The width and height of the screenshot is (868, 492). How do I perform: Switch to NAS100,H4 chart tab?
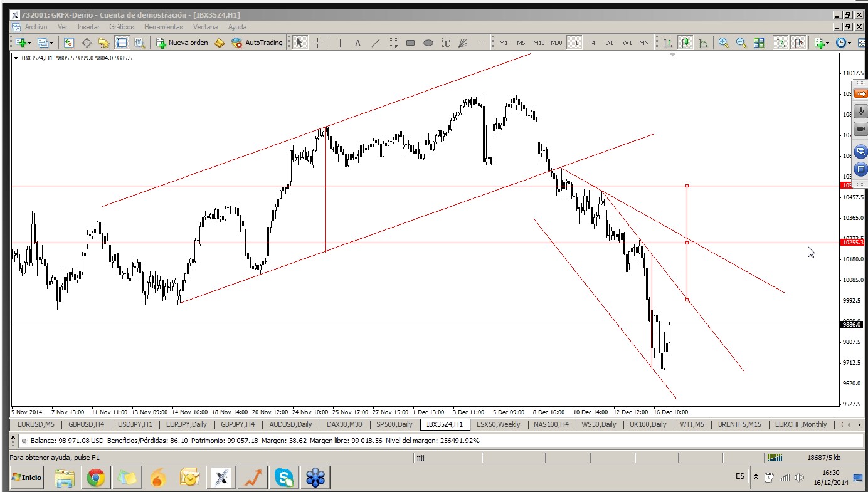[x=551, y=424]
